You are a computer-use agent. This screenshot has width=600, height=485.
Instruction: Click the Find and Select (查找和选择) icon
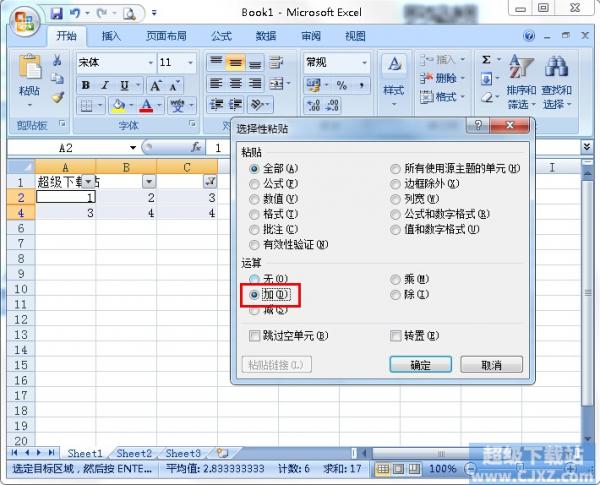(556, 78)
